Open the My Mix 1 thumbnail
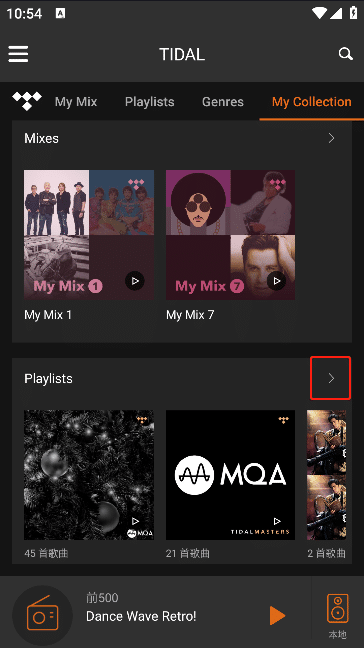The width and height of the screenshot is (364, 648). (x=89, y=235)
